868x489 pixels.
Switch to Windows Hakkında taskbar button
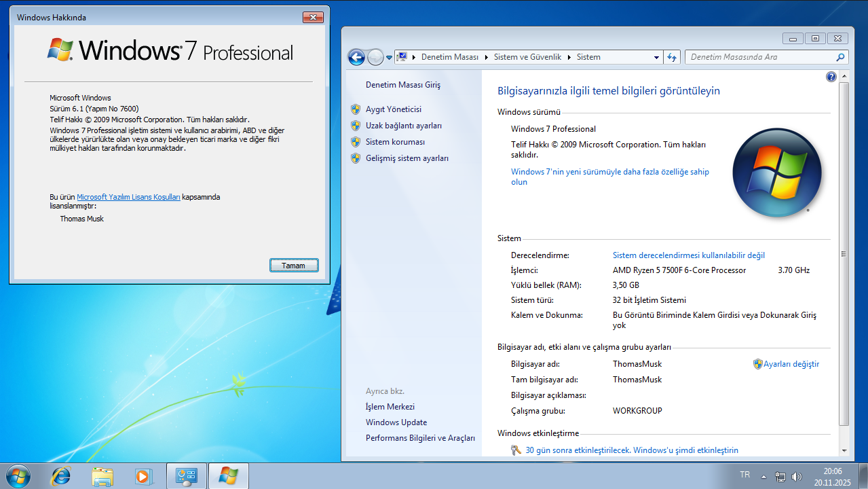[x=228, y=476]
